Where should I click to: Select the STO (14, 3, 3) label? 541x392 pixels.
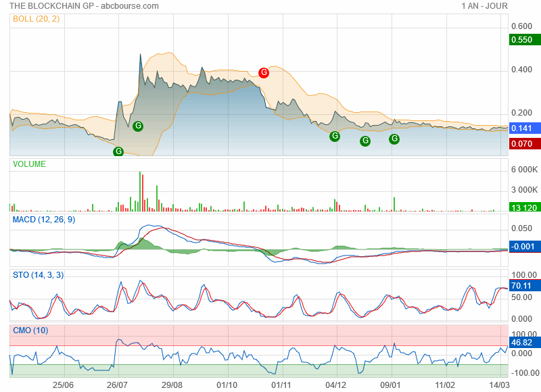click(x=39, y=275)
